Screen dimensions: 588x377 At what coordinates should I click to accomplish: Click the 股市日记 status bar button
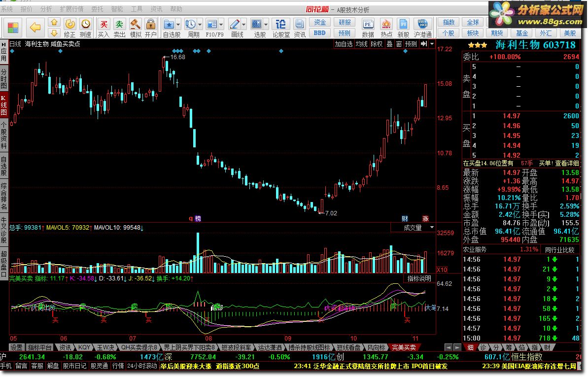click(x=74, y=366)
